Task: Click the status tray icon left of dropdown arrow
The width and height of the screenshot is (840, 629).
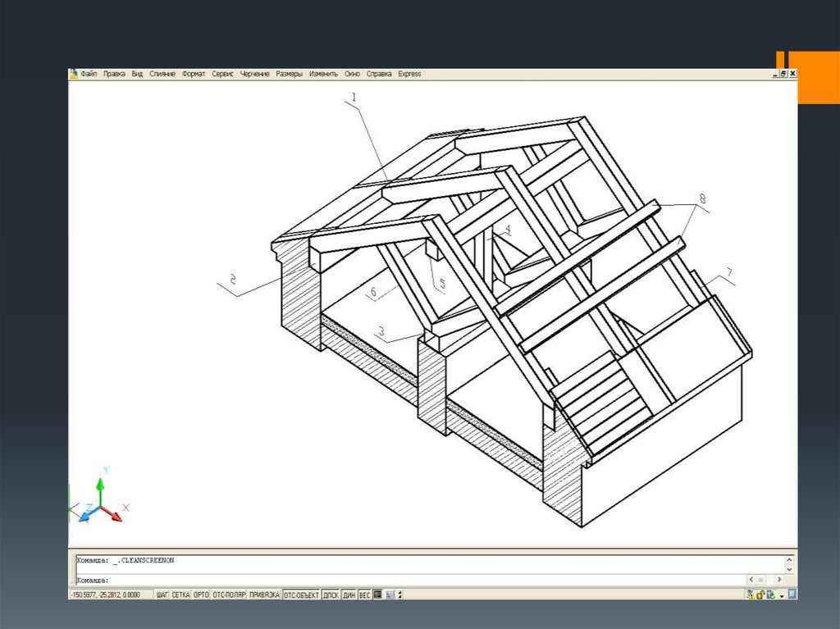Action: (x=770, y=594)
